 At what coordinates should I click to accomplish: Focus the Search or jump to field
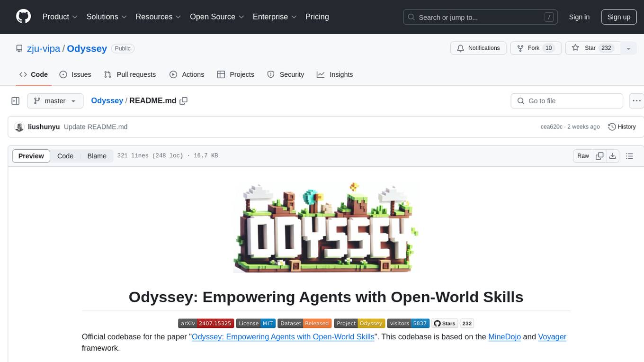pyautogui.click(x=479, y=17)
